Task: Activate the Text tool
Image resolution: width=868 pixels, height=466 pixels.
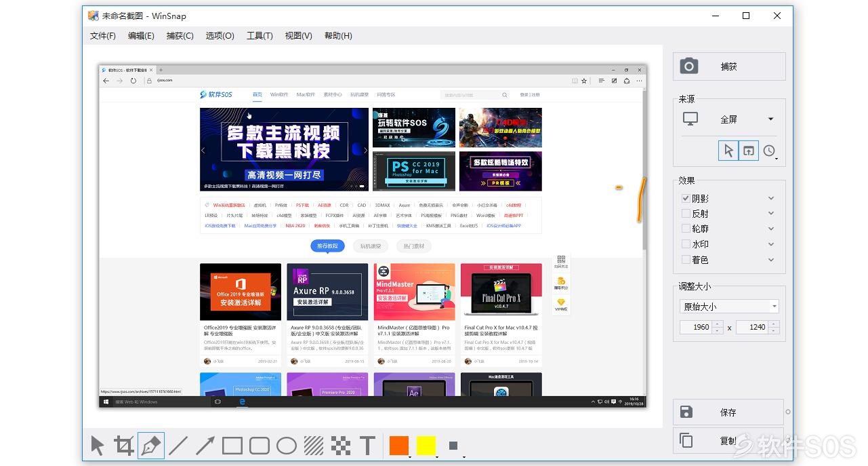Action: coord(367,446)
